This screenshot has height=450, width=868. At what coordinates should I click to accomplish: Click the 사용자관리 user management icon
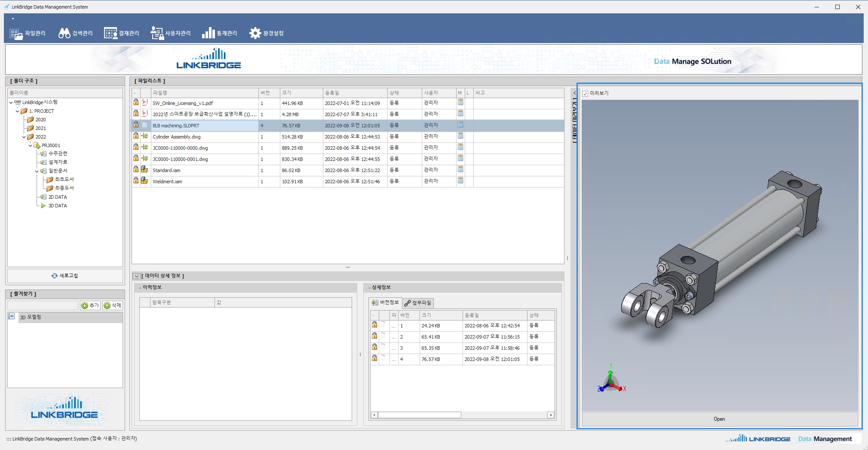click(157, 34)
